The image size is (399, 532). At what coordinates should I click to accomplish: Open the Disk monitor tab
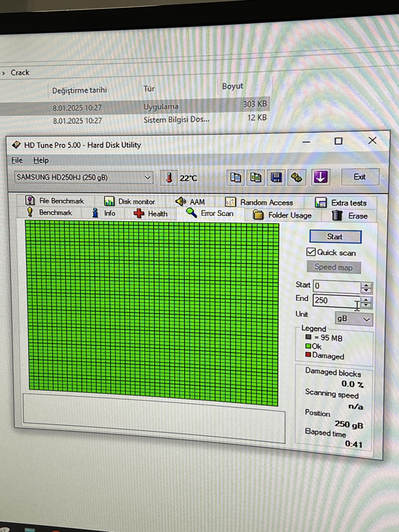[x=130, y=201]
